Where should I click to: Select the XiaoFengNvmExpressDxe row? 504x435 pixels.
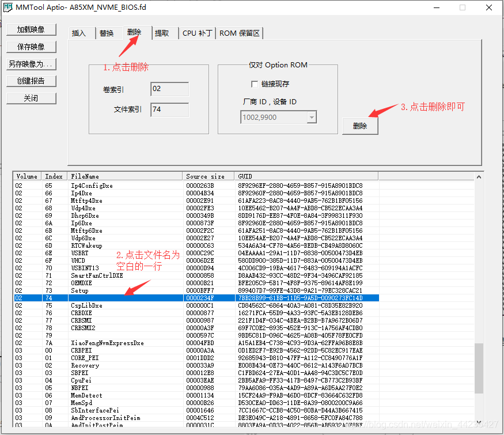point(196,343)
